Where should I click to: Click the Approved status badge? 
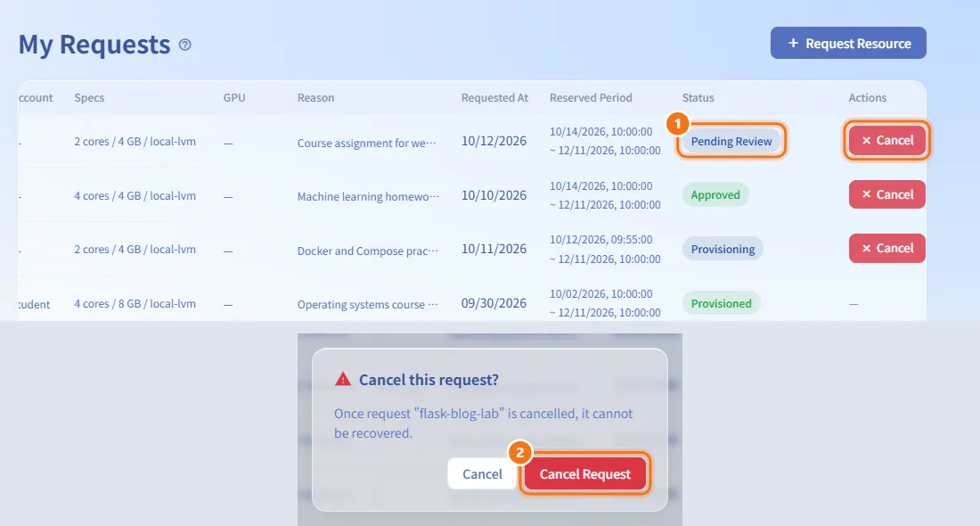[715, 194]
